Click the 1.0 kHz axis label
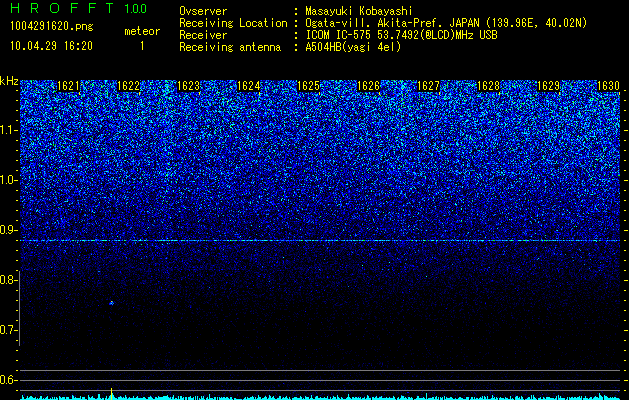This screenshot has width=629, height=400. click(x=7, y=180)
